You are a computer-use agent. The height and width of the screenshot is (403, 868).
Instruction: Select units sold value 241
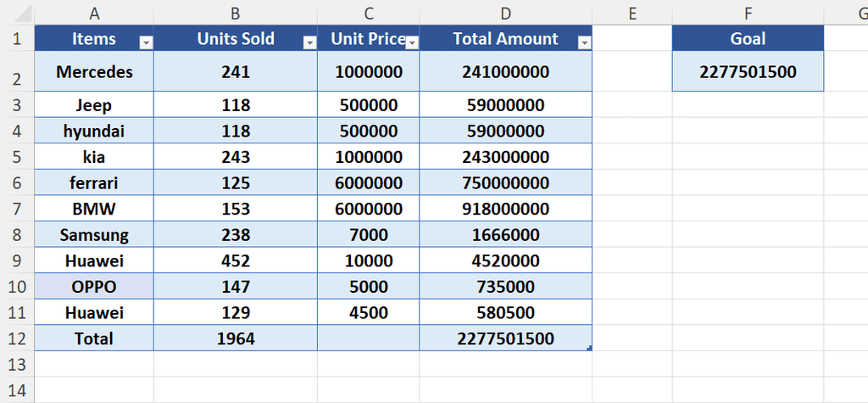click(x=236, y=71)
